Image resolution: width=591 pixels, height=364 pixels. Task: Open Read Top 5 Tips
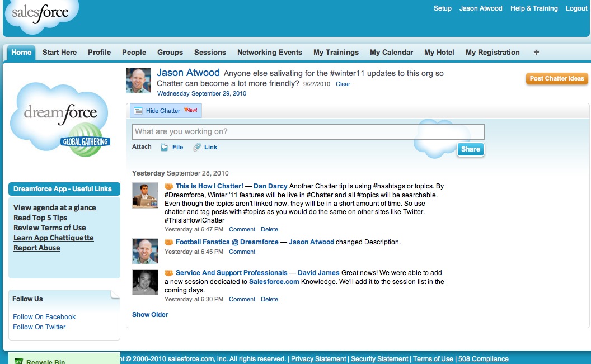click(x=40, y=218)
